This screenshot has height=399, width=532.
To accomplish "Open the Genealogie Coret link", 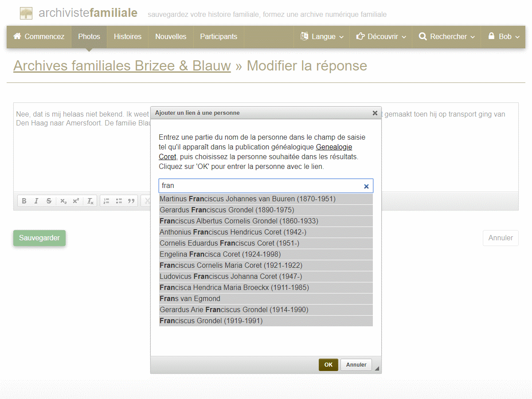I will coord(334,147).
